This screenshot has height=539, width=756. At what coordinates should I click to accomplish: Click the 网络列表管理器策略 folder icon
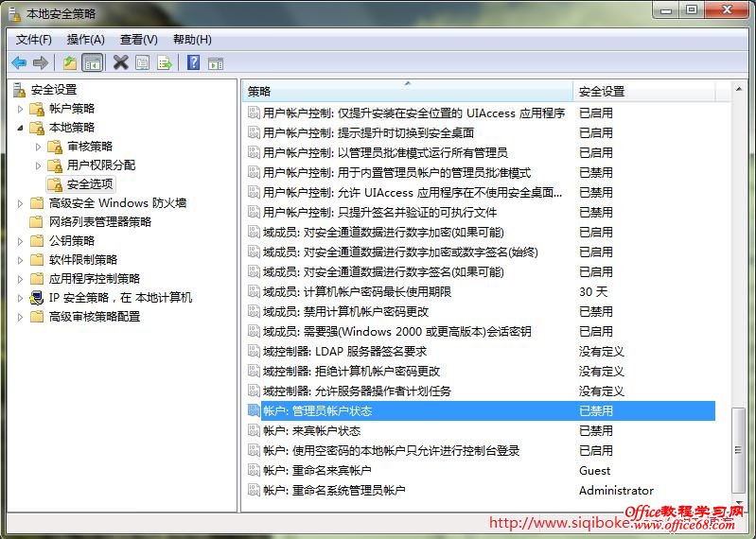(37, 222)
